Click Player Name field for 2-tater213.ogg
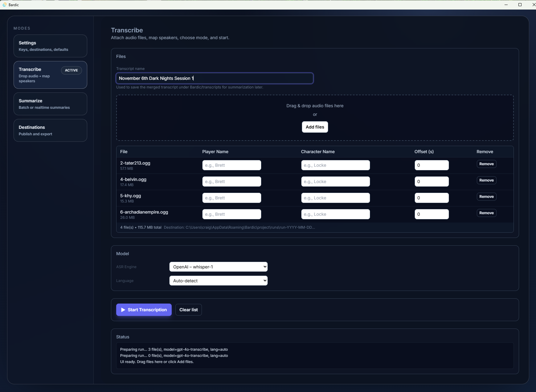536x392 pixels. [231, 165]
